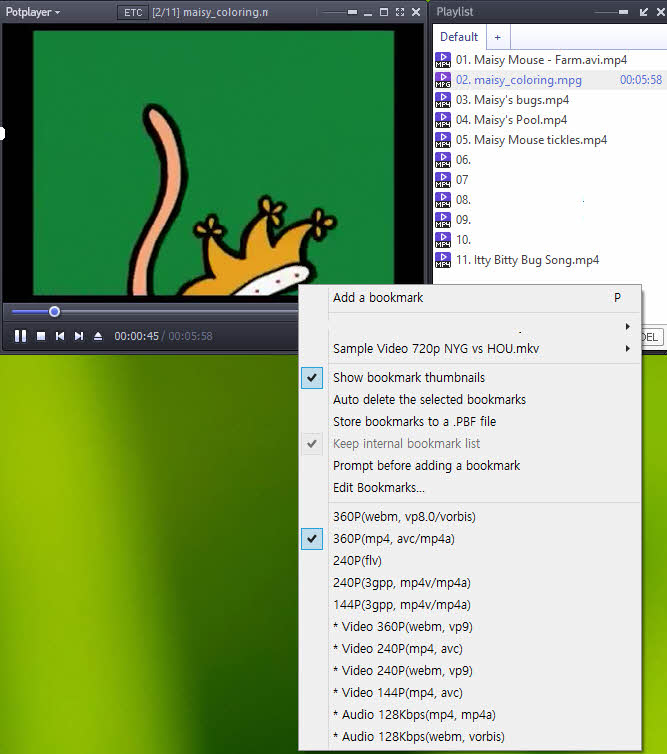The height and width of the screenshot is (754, 667).
Task: Click MP4 icon of playlist item 07
Action: 443,180
